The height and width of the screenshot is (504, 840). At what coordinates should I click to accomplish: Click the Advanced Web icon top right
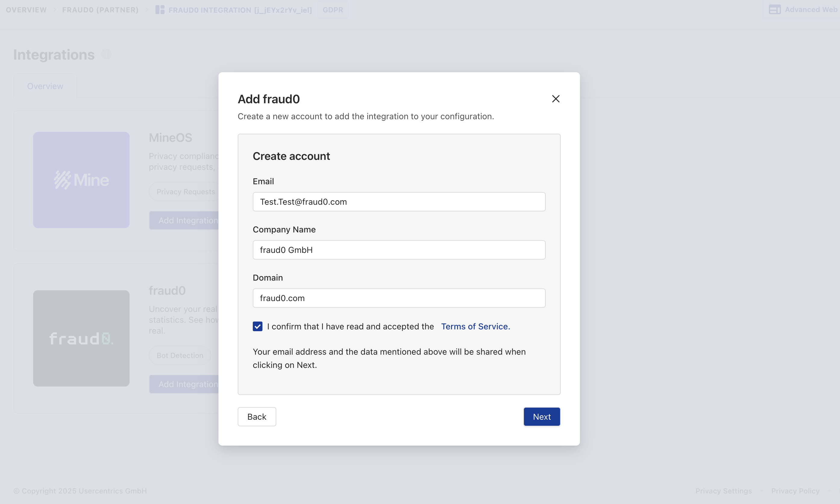tap(775, 10)
